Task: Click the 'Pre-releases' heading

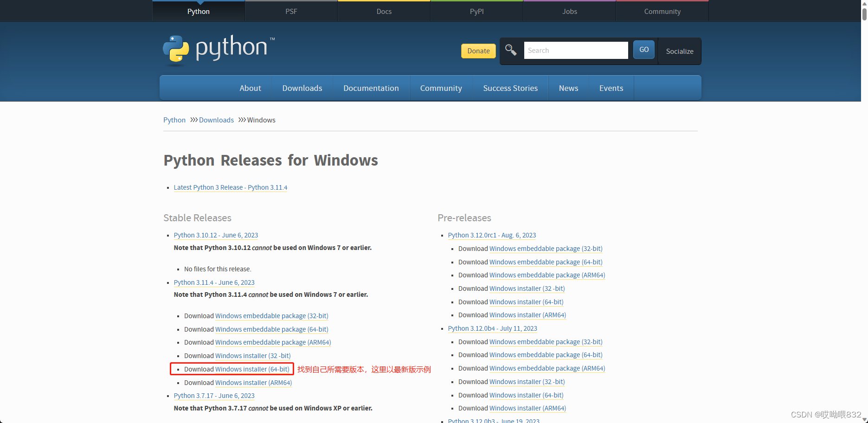Action: click(x=464, y=218)
